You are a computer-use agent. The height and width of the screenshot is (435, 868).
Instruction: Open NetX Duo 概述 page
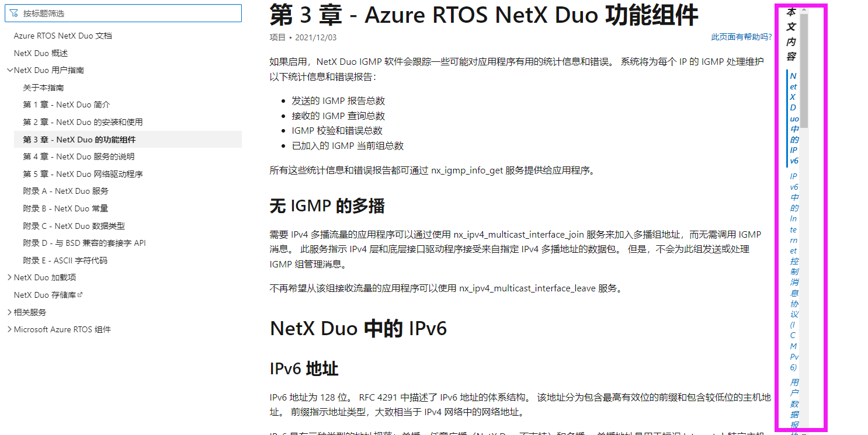click(41, 53)
